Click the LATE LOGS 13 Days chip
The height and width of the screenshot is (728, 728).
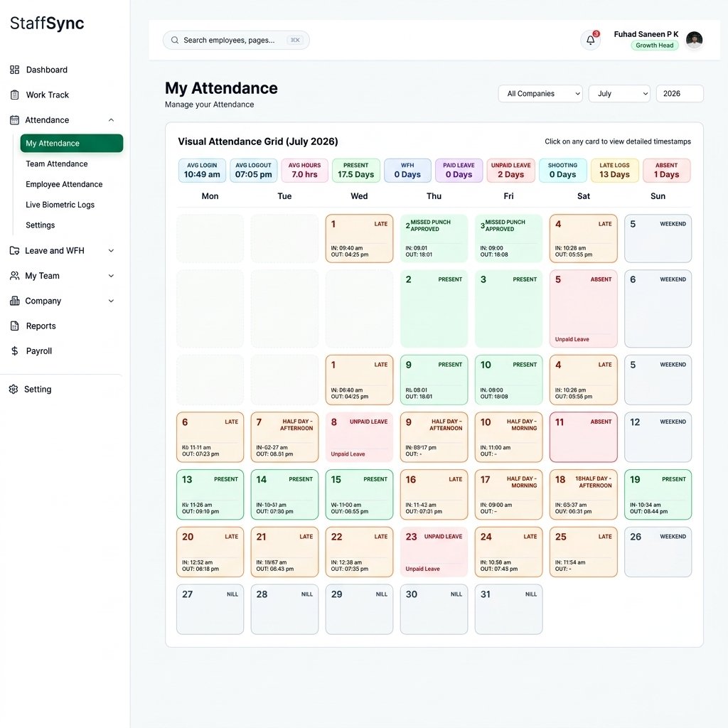click(x=615, y=171)
